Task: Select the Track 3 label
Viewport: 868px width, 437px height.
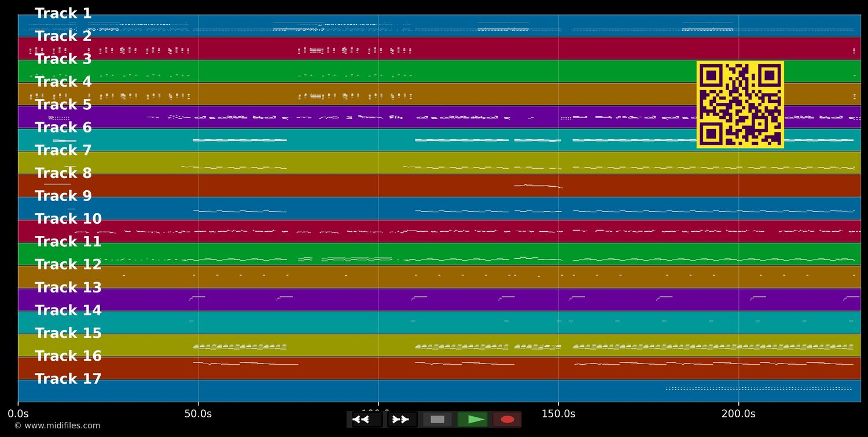Action: [63, 60]
